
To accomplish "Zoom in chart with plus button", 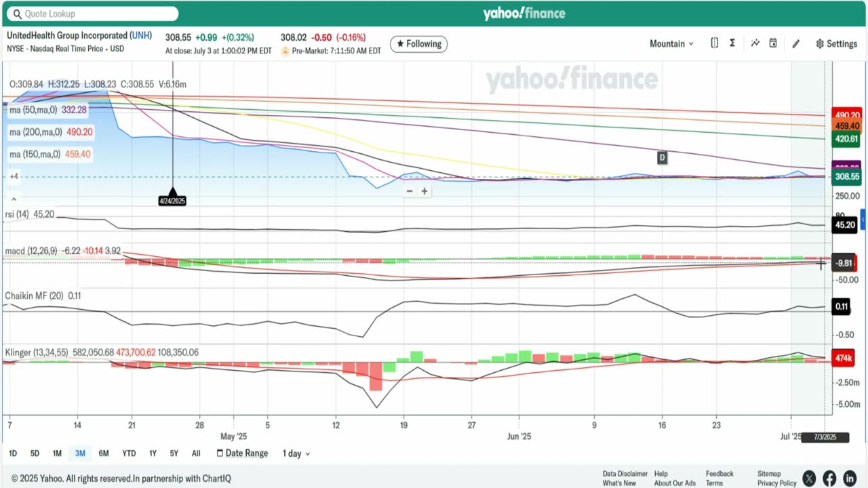I will 425,191.
